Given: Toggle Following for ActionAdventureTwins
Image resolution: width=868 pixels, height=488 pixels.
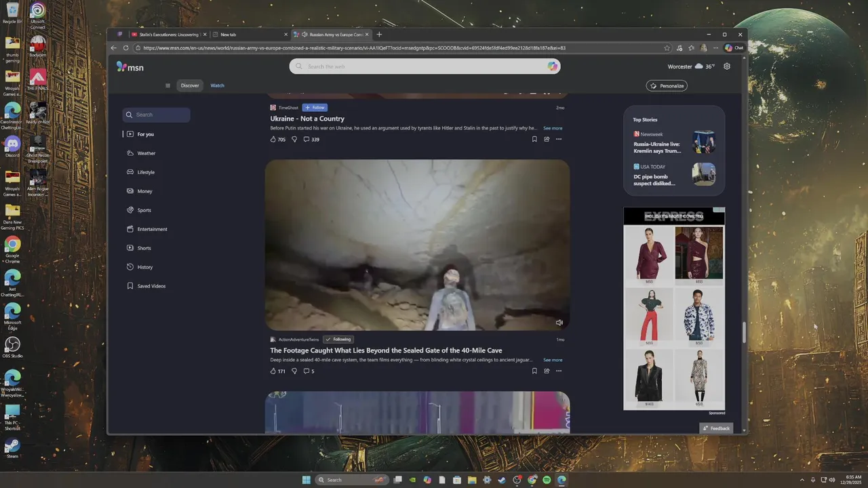Looking at the screenshot, I should coord(338,339).
